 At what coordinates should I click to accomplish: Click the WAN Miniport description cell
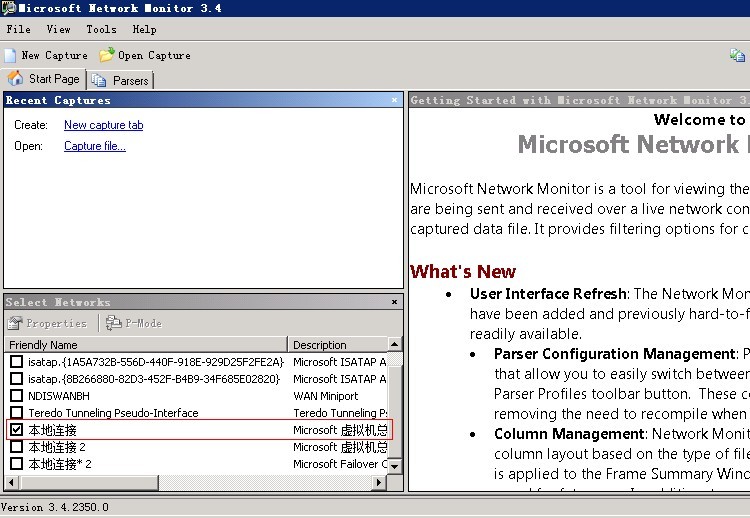(x=326, y=396)
